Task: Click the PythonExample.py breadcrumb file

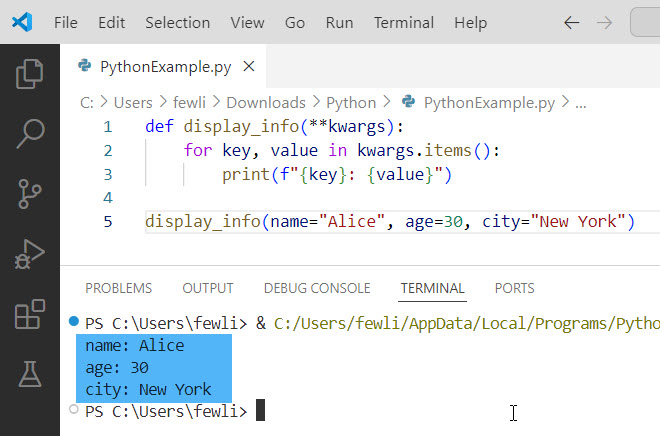Action: point(489,103)
